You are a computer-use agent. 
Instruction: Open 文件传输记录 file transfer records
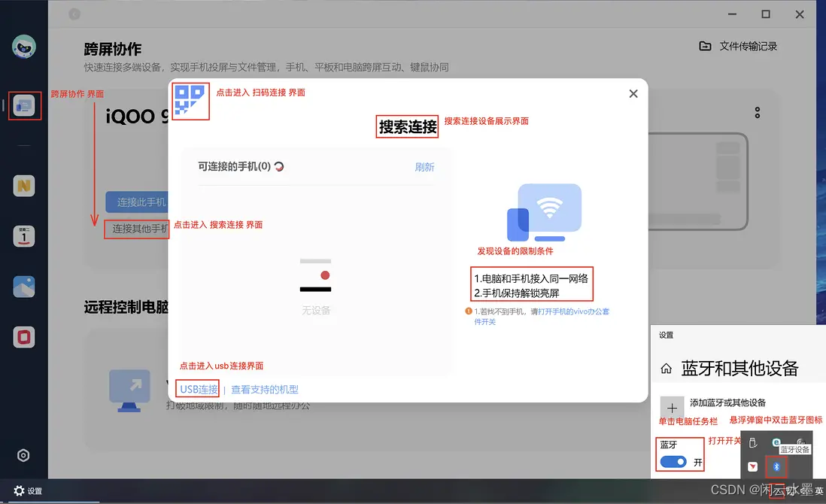pos(741,45)
